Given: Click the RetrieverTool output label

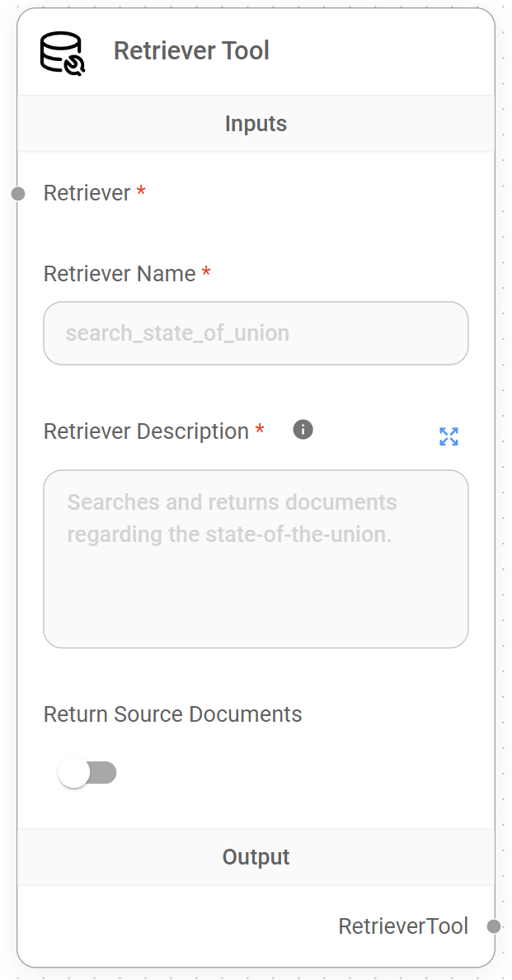Looking at the screenshot, I should [x=402, y=926].
